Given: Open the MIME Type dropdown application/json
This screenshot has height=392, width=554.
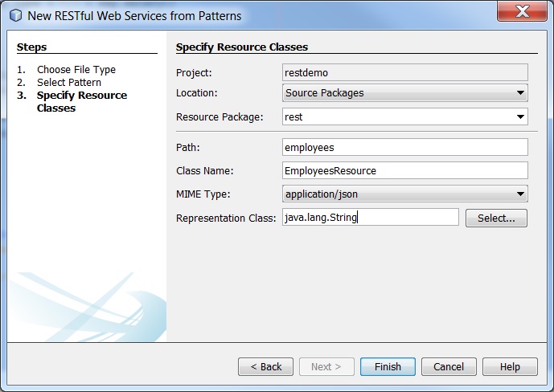Looking at the screenshot, I should tap(405, 194).
